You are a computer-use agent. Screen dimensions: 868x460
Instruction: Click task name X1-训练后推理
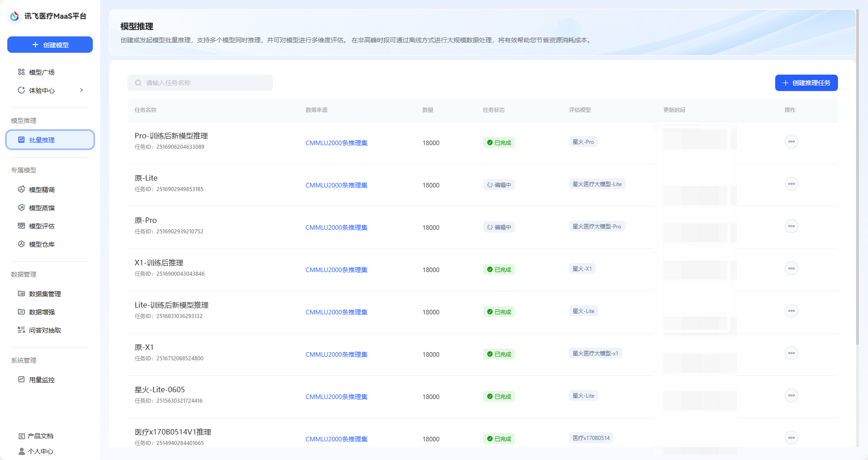click(x=159, y=263)
